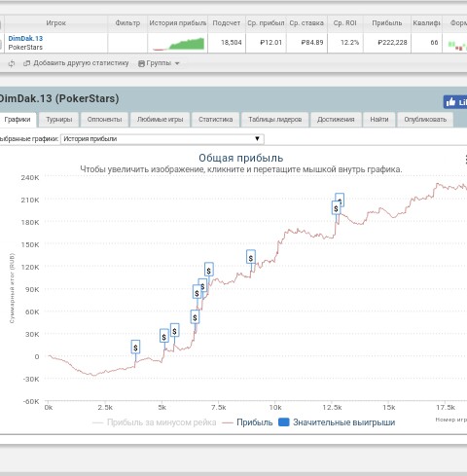Viewport: 467px width, 476px height.
Task: Open the Оппоненты tab
Action: coord(104,120)
